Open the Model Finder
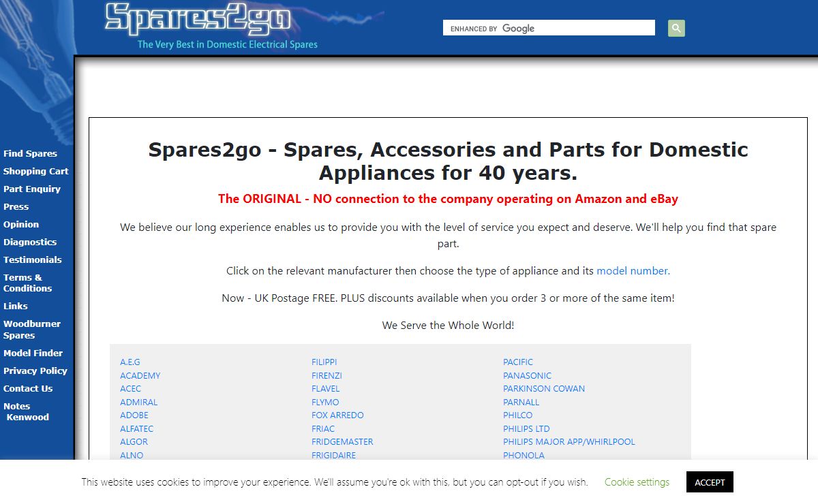Viewport: 818px width, 504px height. (x=33, y=353)
